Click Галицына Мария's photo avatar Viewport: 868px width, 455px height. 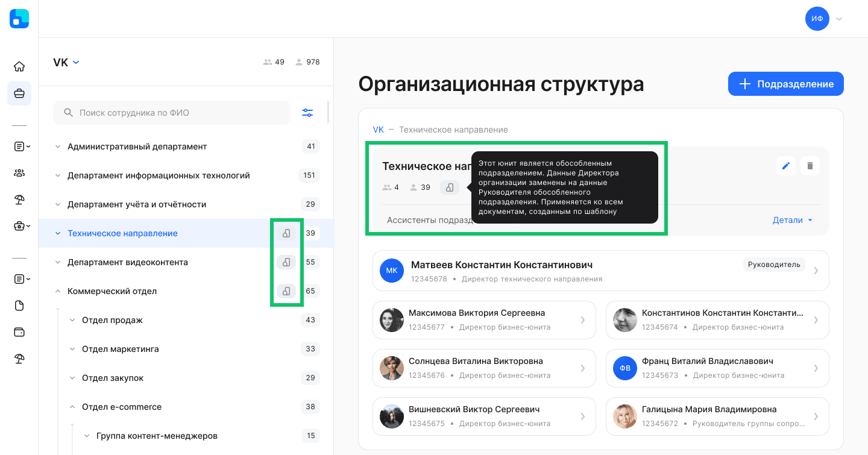coord(625,416)
